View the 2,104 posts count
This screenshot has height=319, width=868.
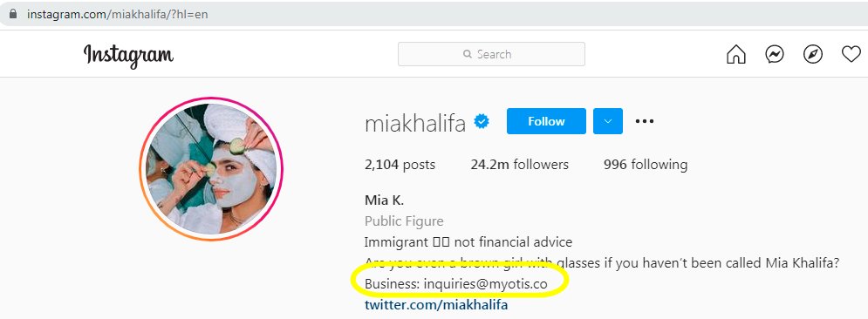tap(400, 164)
